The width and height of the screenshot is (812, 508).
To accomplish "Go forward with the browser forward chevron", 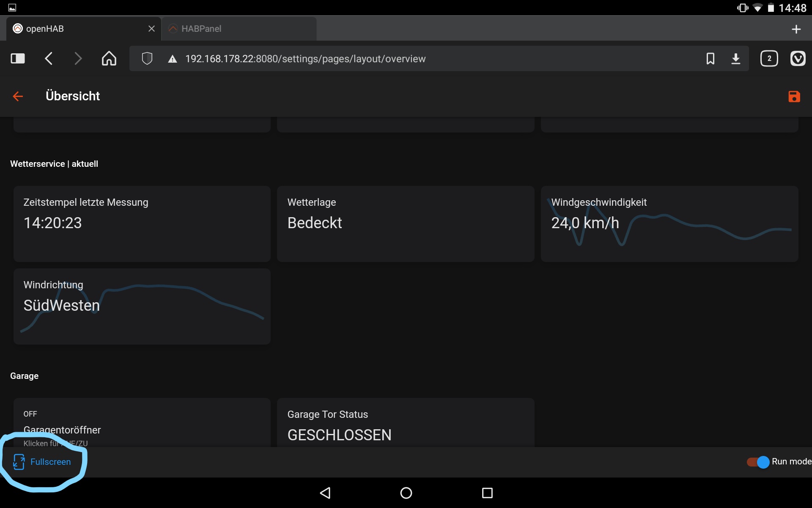I will [78, 58].
